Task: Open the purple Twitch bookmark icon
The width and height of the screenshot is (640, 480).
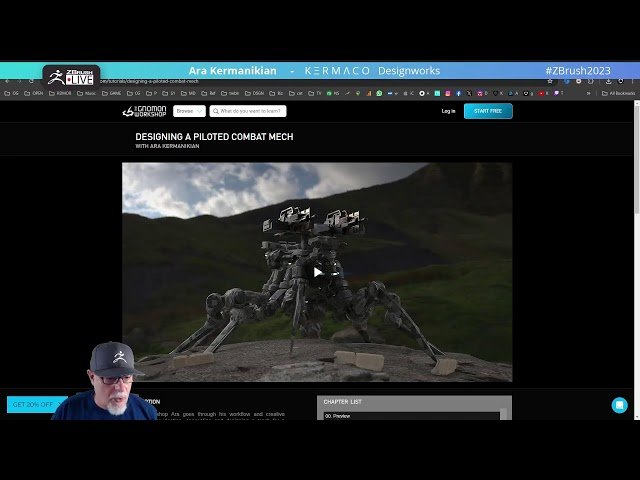Action: [x=556, y=93]
